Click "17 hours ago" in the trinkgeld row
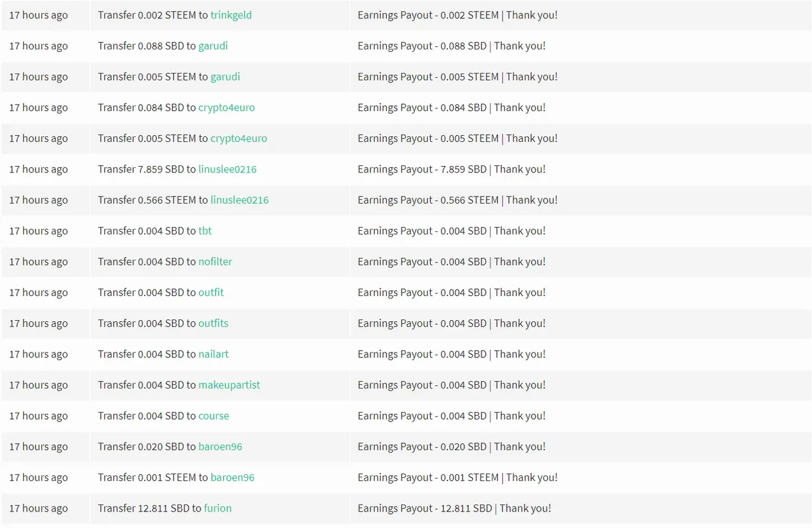Screen dimensions: 812x528 (x=38, y=15)
